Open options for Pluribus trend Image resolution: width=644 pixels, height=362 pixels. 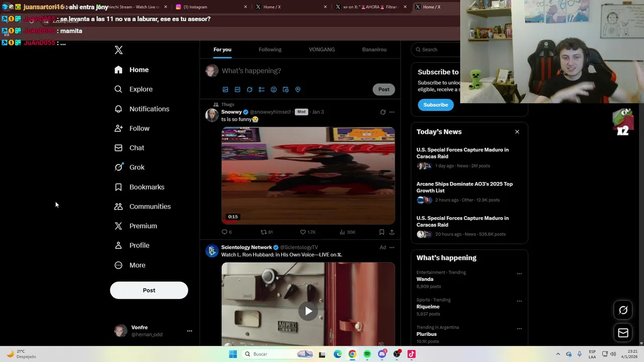tap(519, 329)
